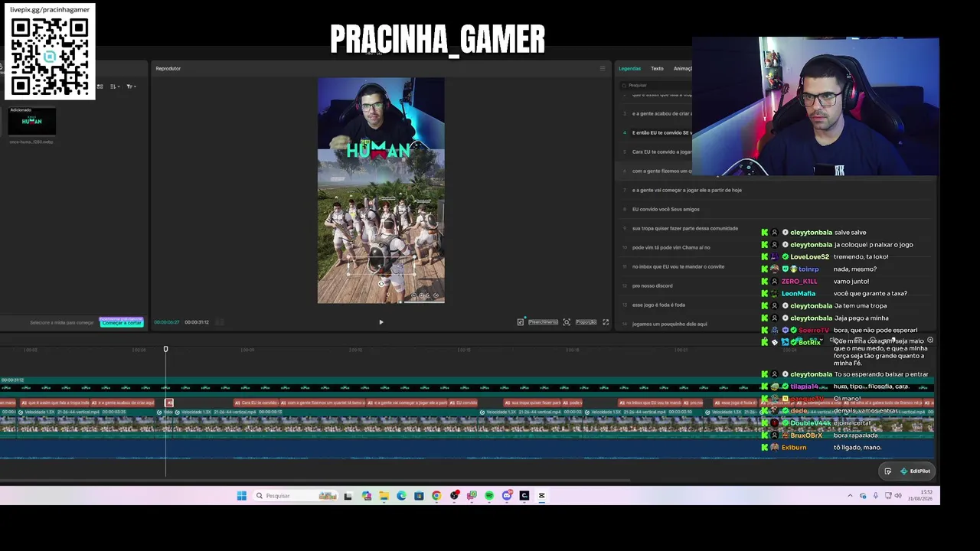Viewport: 980px width, 551px height.
Task: Open the Proporção aspect ratio option
Action: coord(586,322)
